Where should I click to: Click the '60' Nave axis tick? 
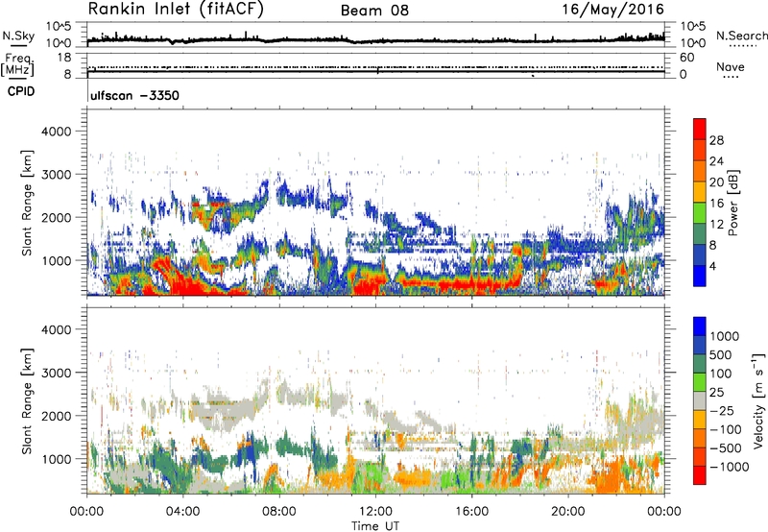[686, 58]
